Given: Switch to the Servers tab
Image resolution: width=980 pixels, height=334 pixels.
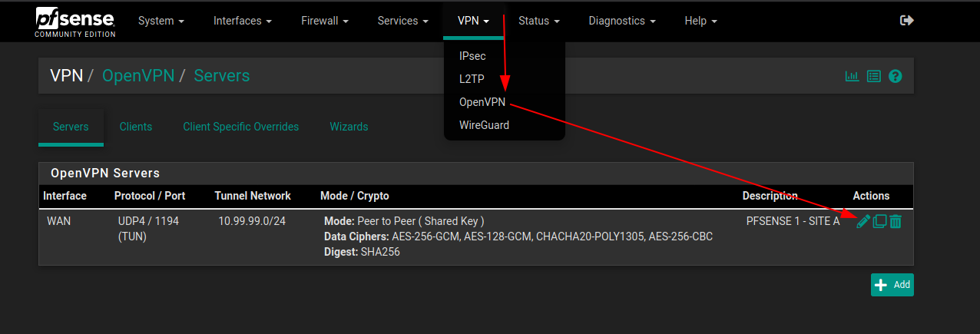Looking at the screenshot, I should 71,127.
